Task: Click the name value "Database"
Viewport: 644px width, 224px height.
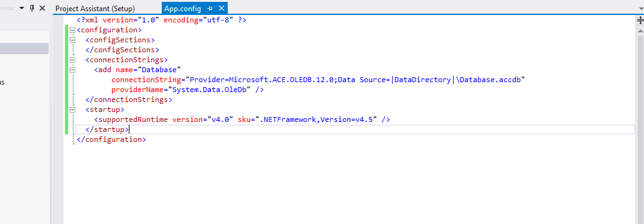Action: click(159, 70)
